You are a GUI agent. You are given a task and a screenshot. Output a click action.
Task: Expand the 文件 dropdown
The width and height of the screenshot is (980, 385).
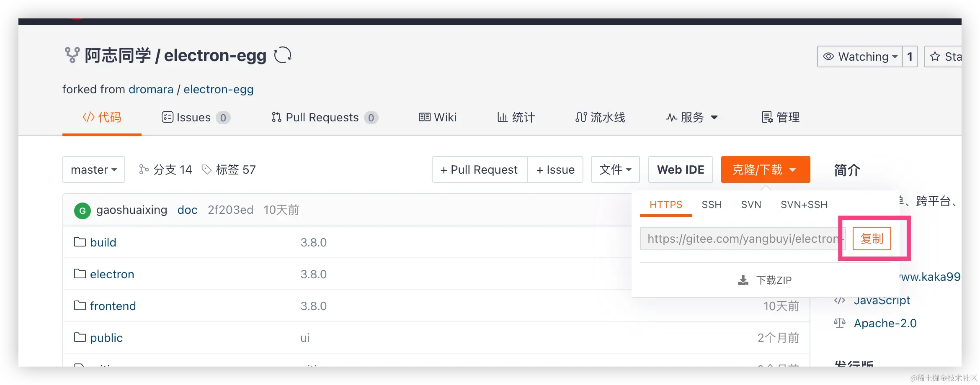(615, 169)
